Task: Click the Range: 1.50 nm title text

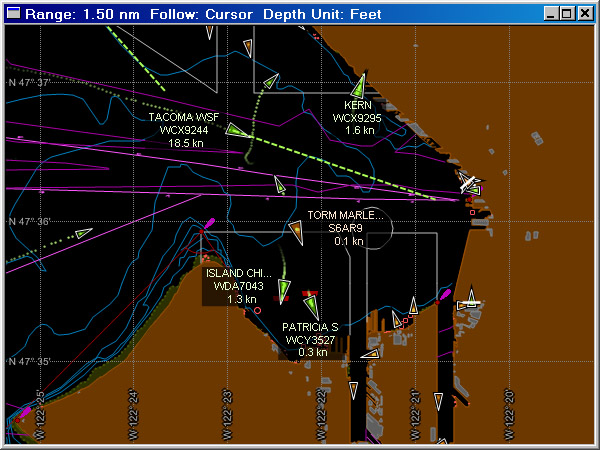Action: (x=83, y=14)
